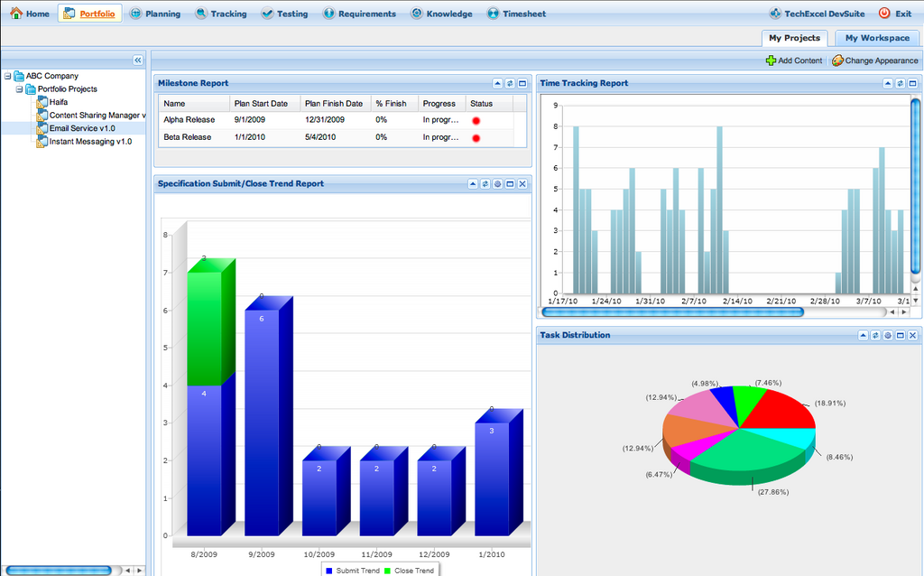Click the Change Appearance palette icon

click(x=837, y=60)
